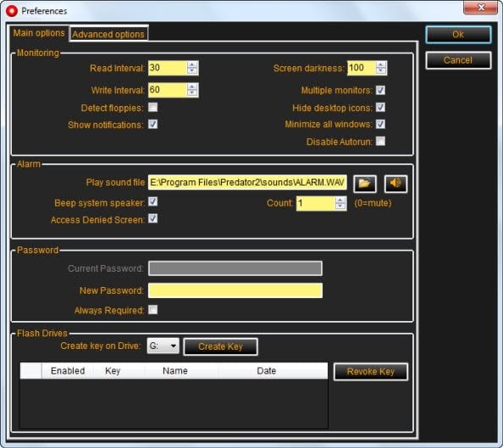Check the Disable Autorun option
The image size is (503, 448).
[x=380, y=141]
